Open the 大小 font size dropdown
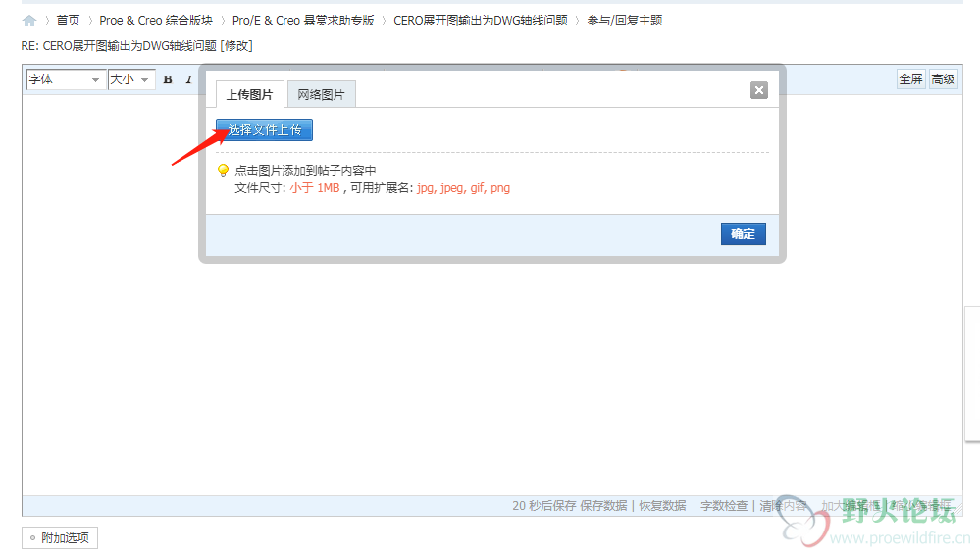The image size is (980, 556). (130, 79)
